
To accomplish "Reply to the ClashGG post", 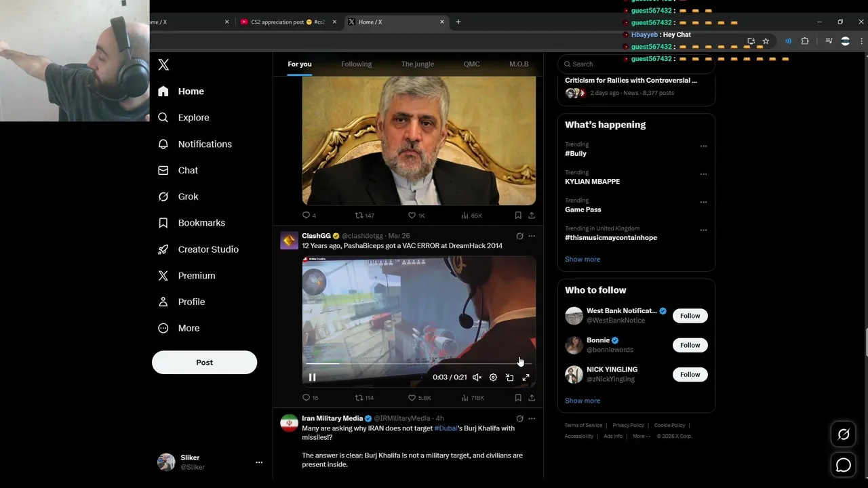I will pos(310,398).
